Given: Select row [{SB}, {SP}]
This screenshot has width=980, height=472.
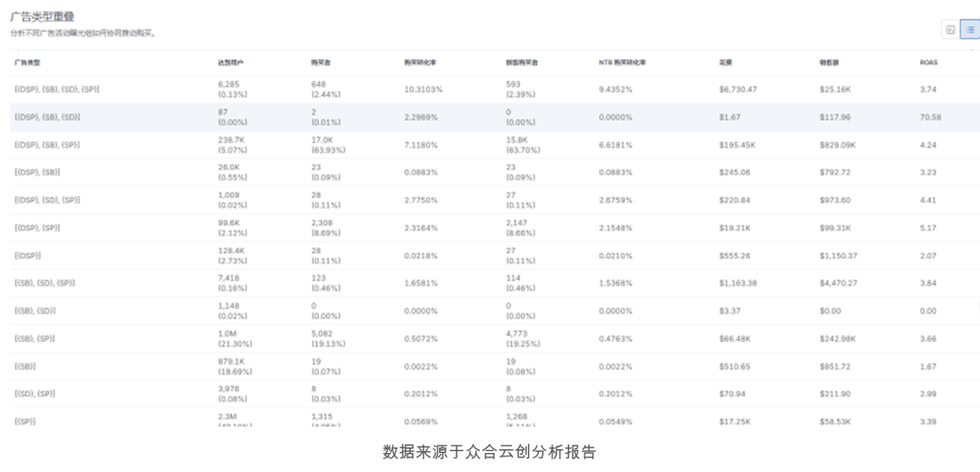Looking at the screenshot, I should pos(495,339).
